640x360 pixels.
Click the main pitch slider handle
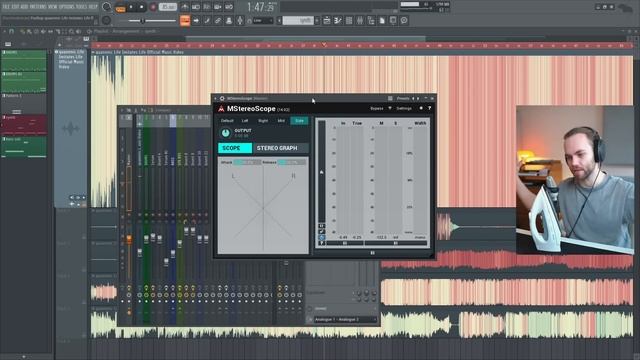tap(143, 20)
